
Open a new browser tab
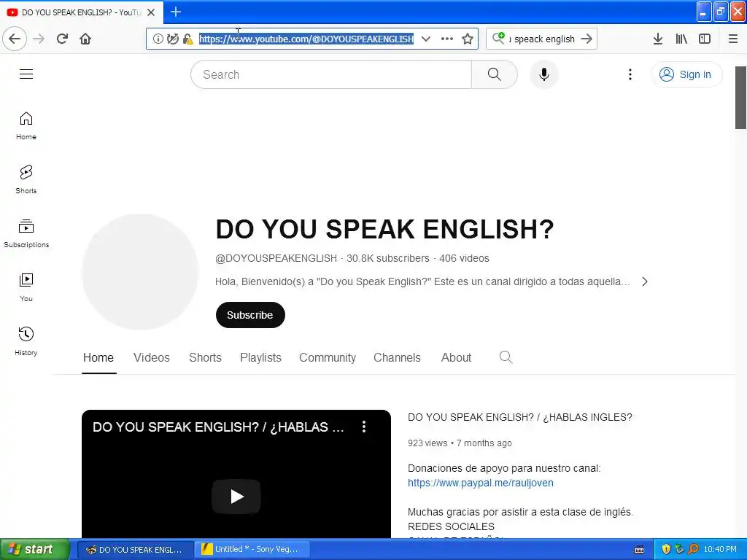tap(176, 12)
